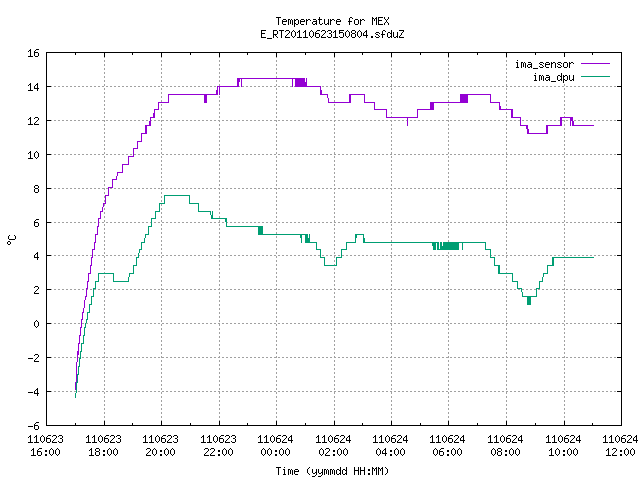Click the file name E_RT20110623150804.sfduZ

click(332, 34)
